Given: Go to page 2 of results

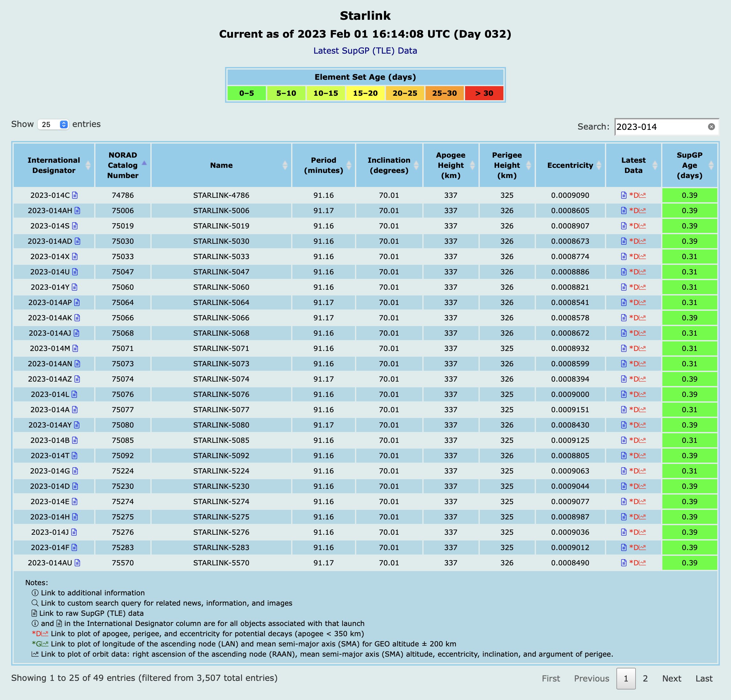Looking at the screenshot, I should coord(645,678).
